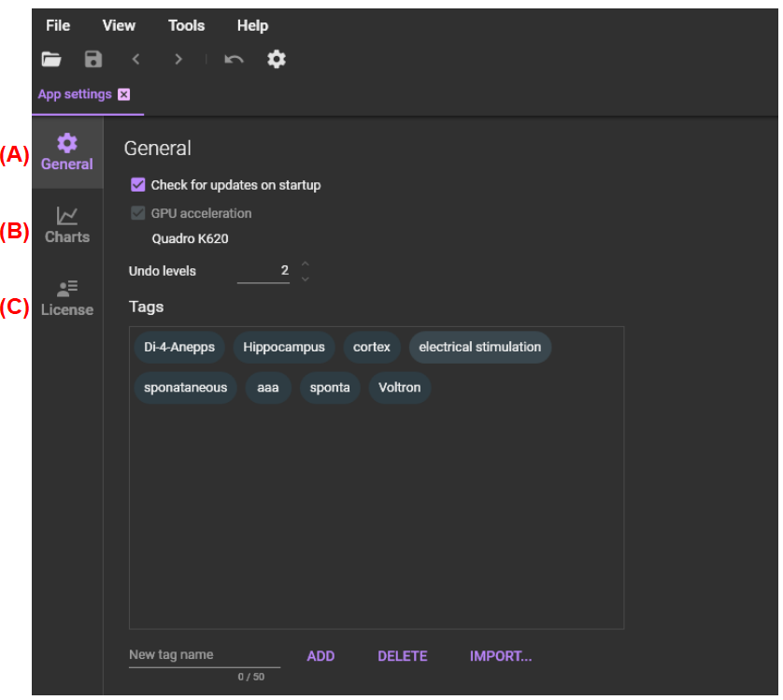
Task: Click the save disk icon
Action: coord(93,60)
